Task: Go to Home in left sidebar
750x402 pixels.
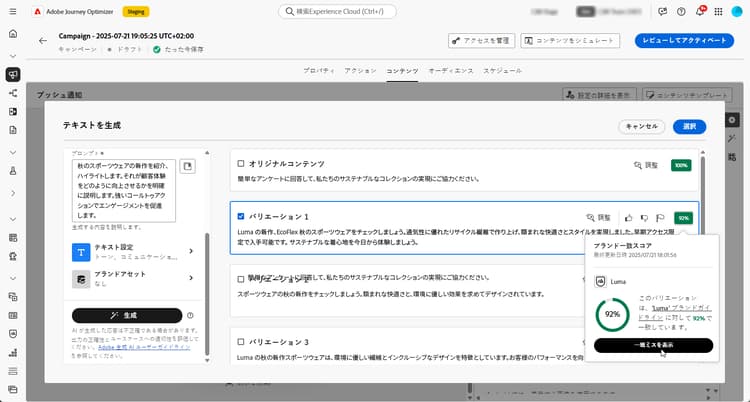Action: pos(13,34)
